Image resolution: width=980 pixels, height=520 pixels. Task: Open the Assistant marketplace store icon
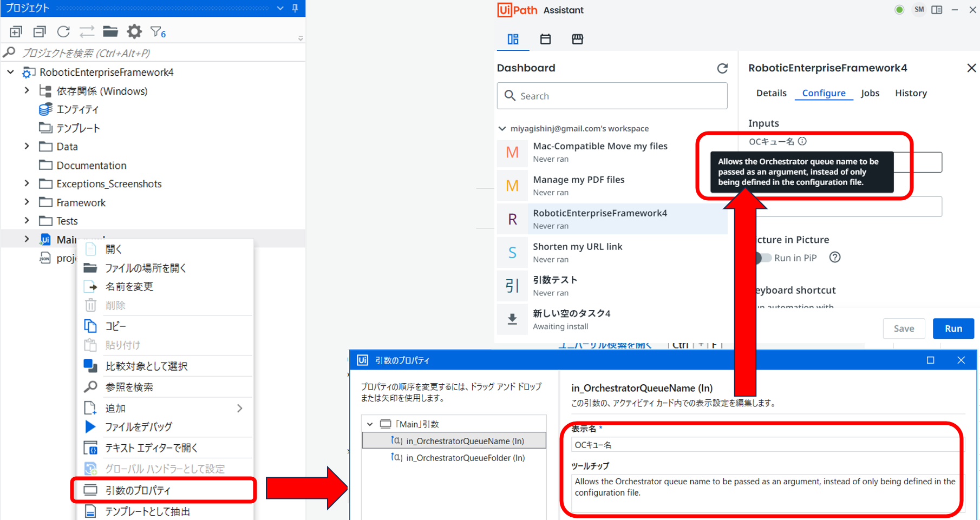[x=578, y=39]
